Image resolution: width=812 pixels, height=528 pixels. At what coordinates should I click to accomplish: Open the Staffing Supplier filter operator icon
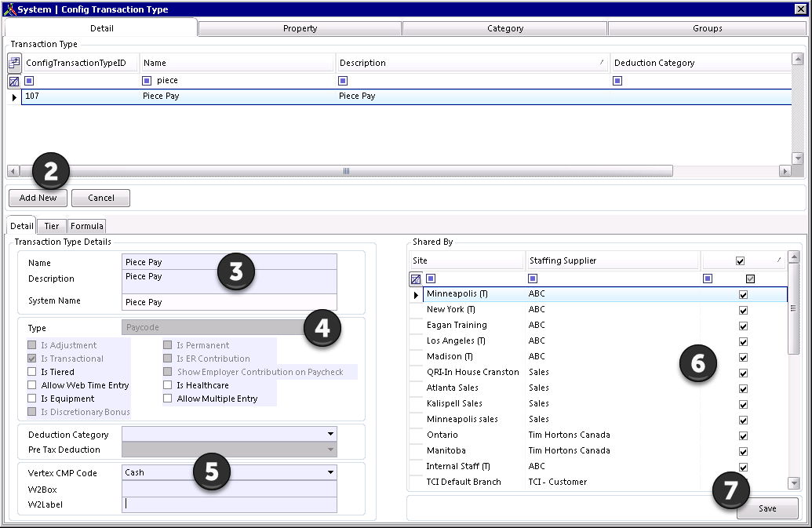[533, 279]
